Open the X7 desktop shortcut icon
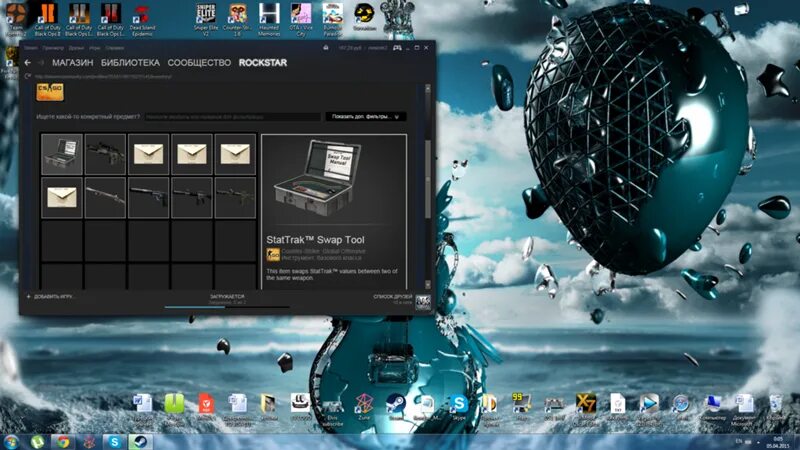Screen dimensions: 800x450 pyautogui.click(x=585, y=407)
